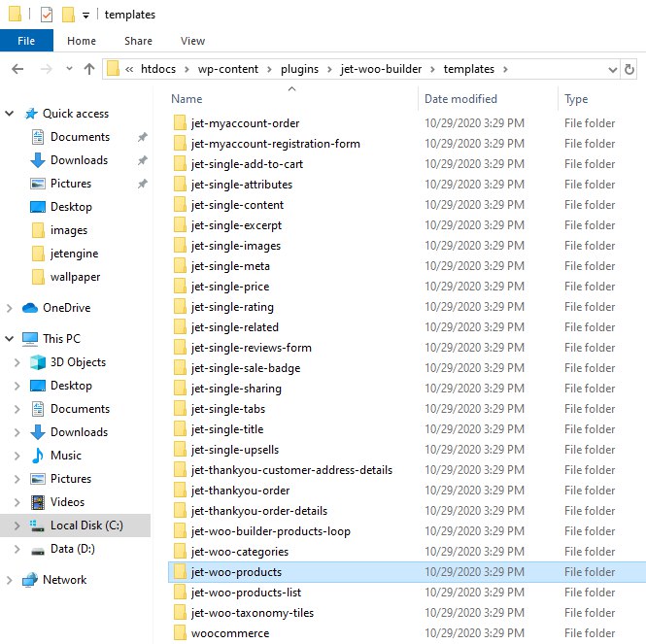Select the jet-single-price folder icon
The width and height of the screenshot is (646, 644).
tap(180, 286)
